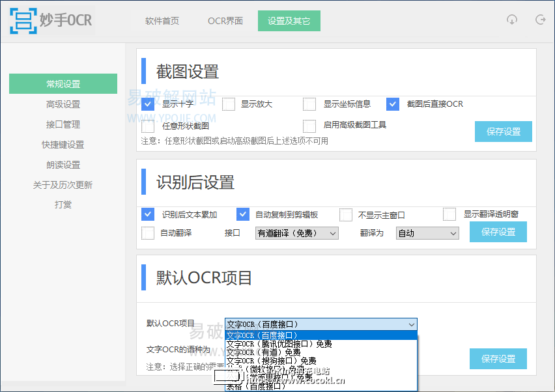
Task: Switch to the OCR界面 tab
Action: pos(225,21)
